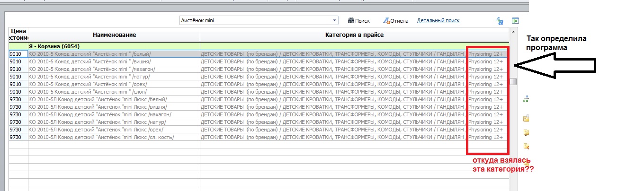The width and height of the screenshot is (644, 191).
Task: Select row Аистёнок mini Люкс /орех/
Action: (x=259, y=130)
